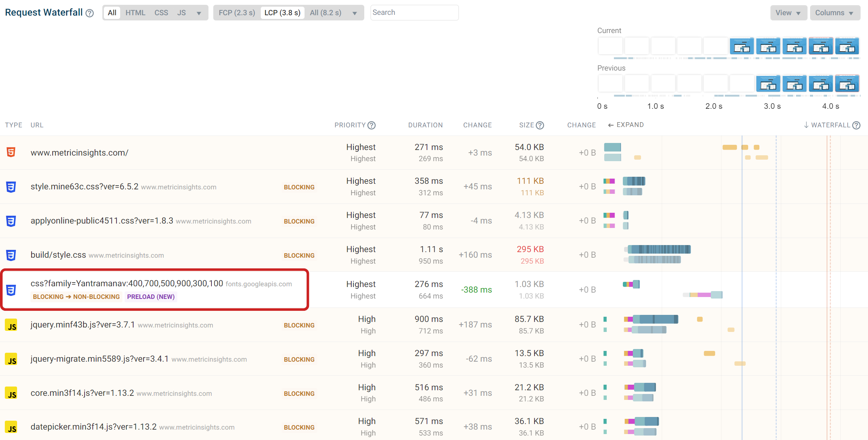
Task: Click the highlighted Current filmstrip frame
Action: pos(821,46)
